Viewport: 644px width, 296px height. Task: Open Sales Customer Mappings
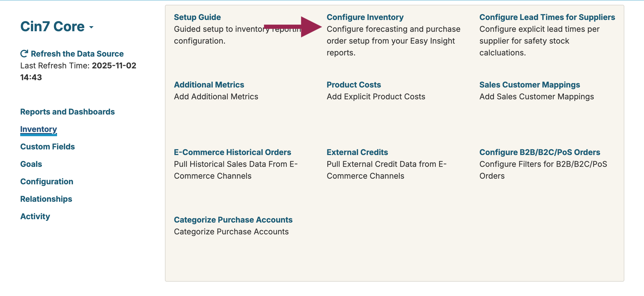click(529, 85)
